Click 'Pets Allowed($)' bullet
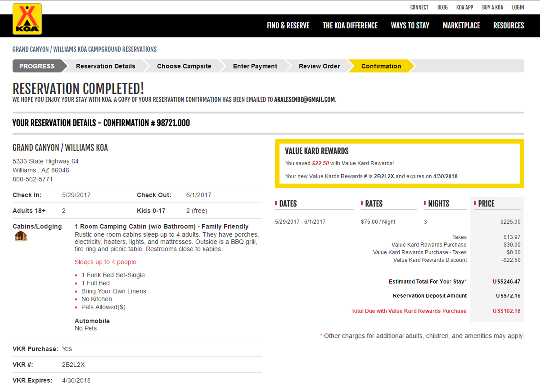The height and width of the screenshot is (392, 540). coord(103,307)
